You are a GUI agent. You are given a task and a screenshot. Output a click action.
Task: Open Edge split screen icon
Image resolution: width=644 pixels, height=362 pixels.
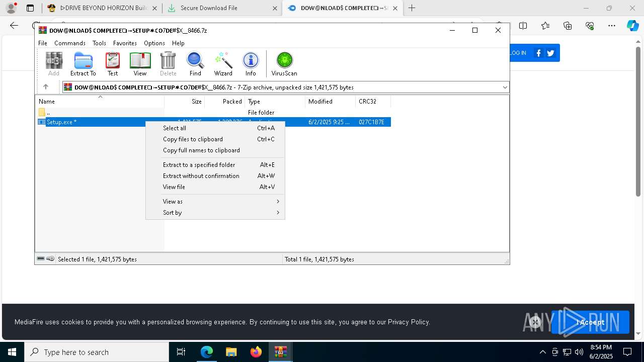click(x=523, y=26)
